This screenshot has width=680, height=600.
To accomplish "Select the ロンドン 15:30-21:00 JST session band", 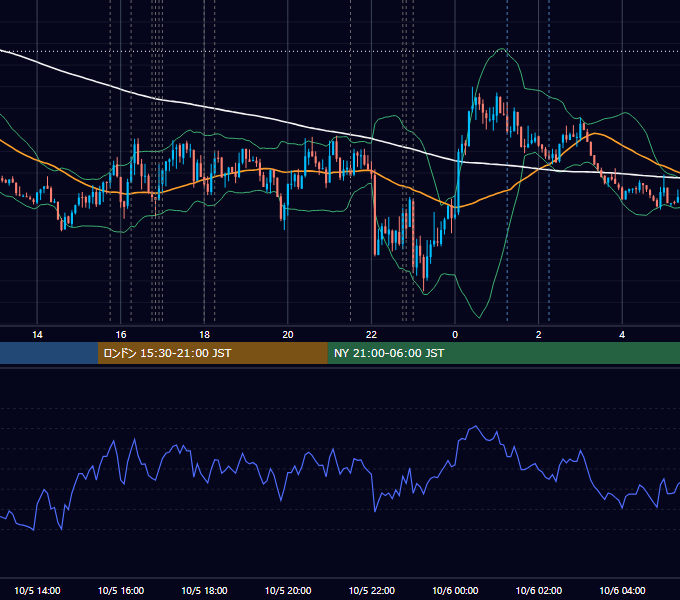I will coord(212,353).
